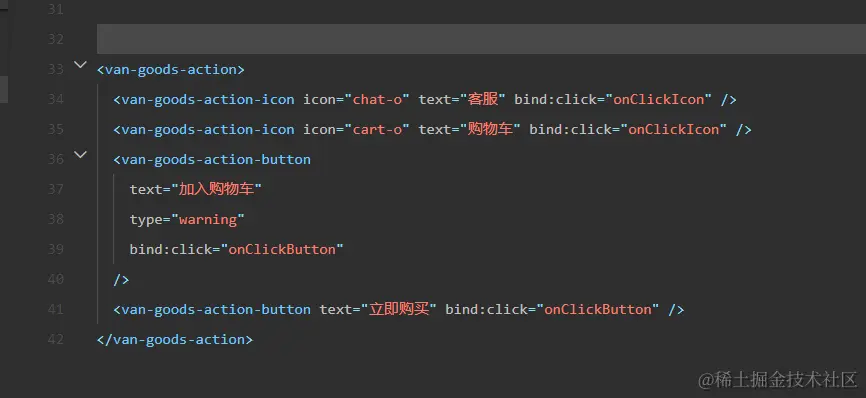Image resolution: width=866 pixels, height=398 pixels.
Task: Click the icon attribute name on line 35
Action: click(x=320, y=130)
